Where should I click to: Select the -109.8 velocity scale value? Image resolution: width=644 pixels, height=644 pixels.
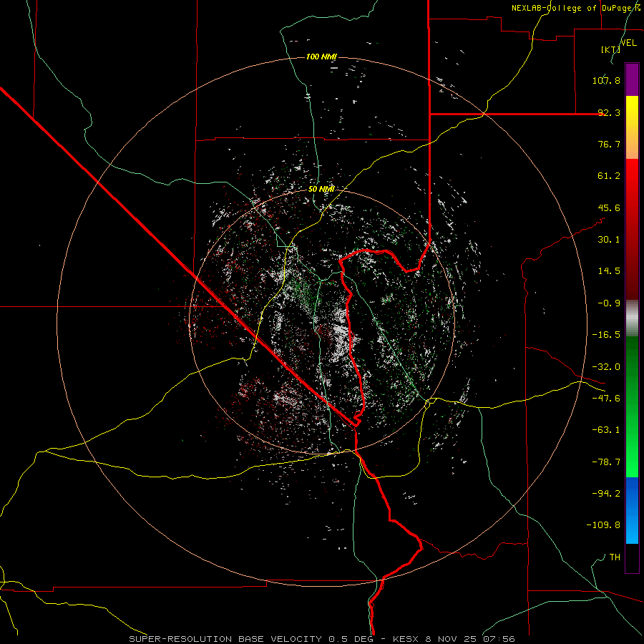(603, 525)
